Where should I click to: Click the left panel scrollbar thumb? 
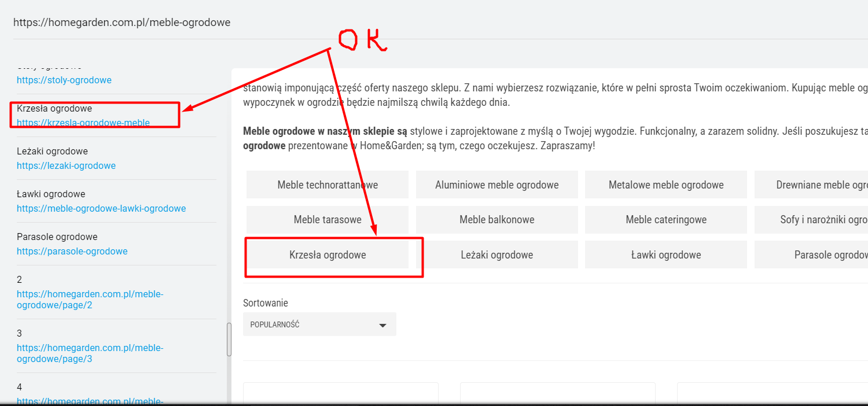click(229, 339)
